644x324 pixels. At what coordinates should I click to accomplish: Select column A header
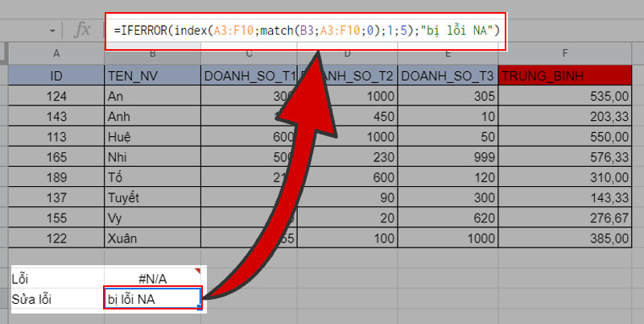point(56,54)
